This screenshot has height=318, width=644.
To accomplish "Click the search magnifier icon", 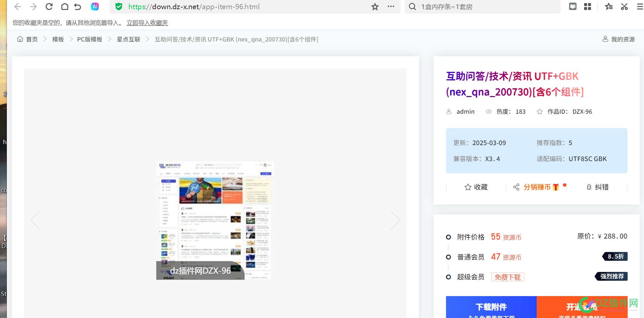I will pos(413,7).
